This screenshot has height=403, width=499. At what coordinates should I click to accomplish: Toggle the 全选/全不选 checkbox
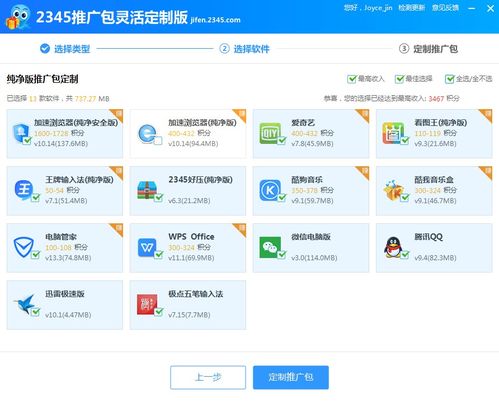coord(450,79)
